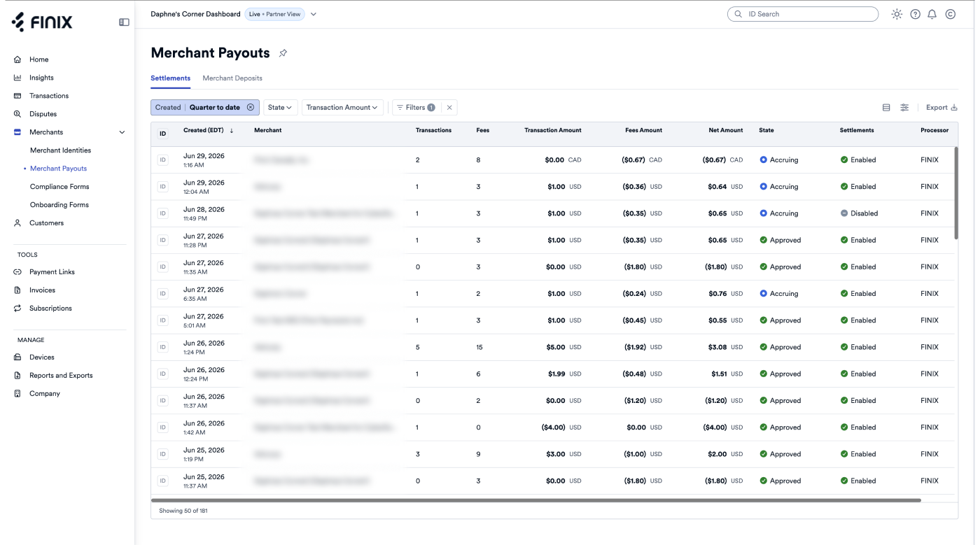Open column settings sliders icon
The width and height of the screenshot is (980, 545).
tap(904, 108)
